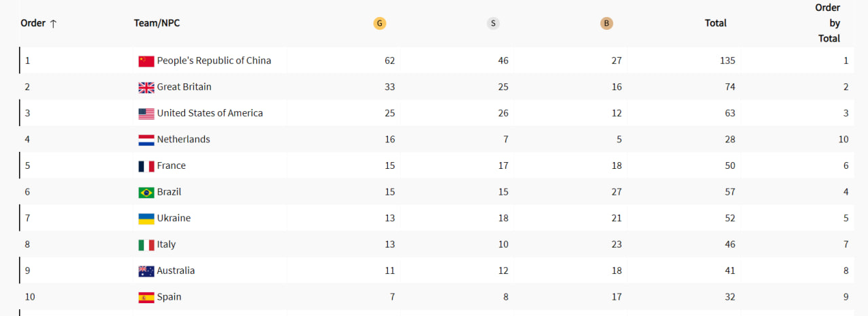Click the People's Republic of China flag
This screenshot has height=316, width=868.
(x=146, y=61)
